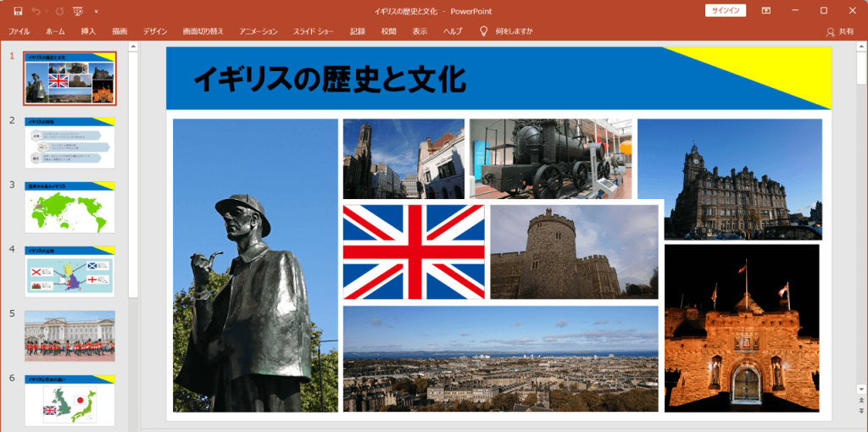
Task: Switch to the デザイン tab
Action: point(155,31)
